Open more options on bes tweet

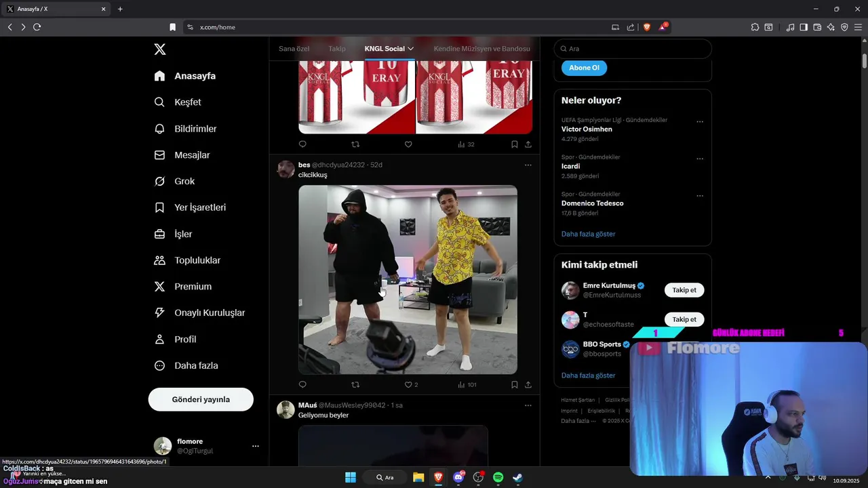528,165
